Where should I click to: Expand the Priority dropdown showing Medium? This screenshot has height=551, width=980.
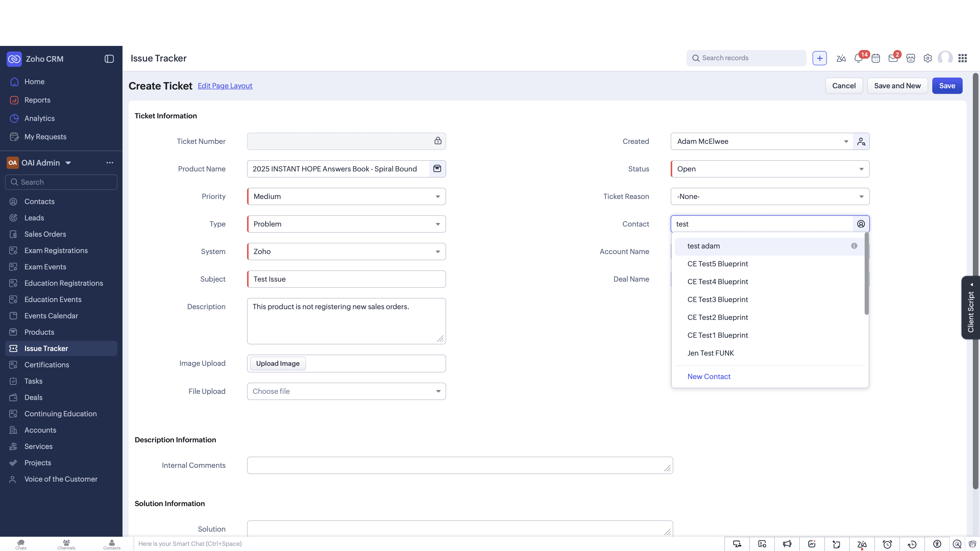pos(346,197)
